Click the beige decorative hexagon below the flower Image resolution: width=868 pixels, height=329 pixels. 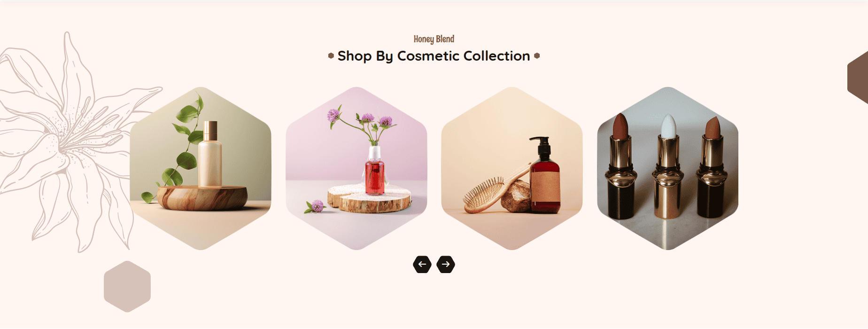[x=127, y=286]
